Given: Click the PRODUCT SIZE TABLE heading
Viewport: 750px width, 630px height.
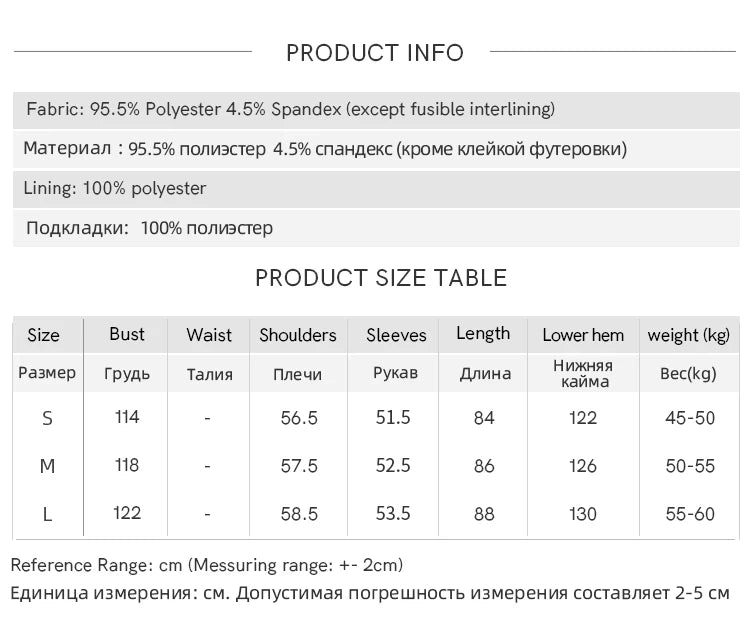Looking at the screenshot, I should 381,278.
